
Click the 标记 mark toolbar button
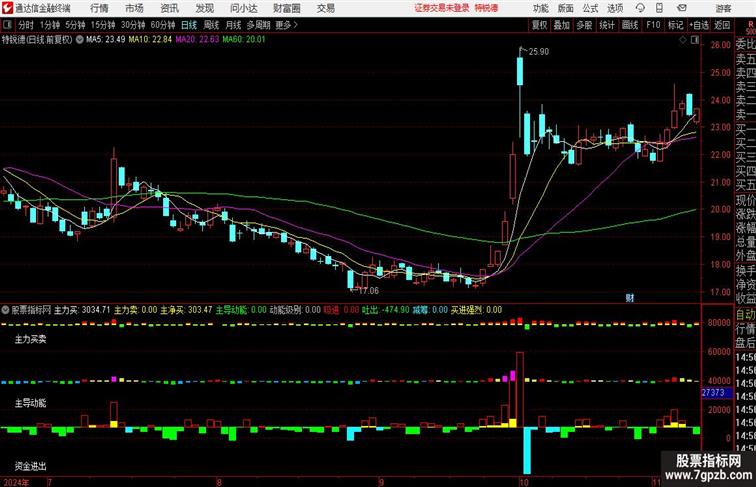(x=675, y=25)
